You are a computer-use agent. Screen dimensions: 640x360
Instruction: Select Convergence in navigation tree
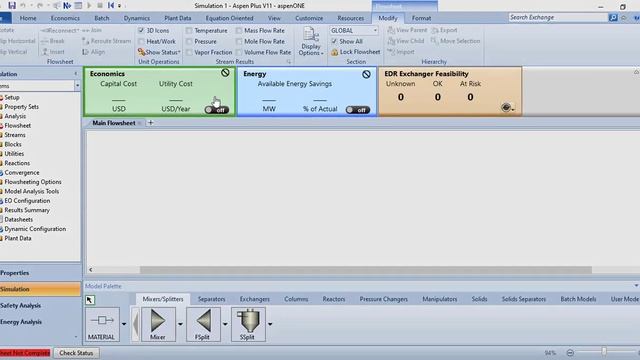coord(22,173)
